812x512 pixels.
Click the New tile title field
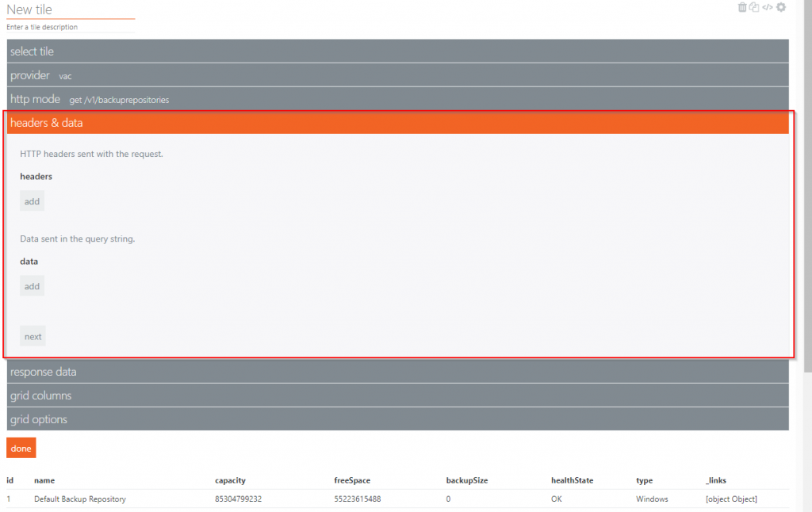70,10
